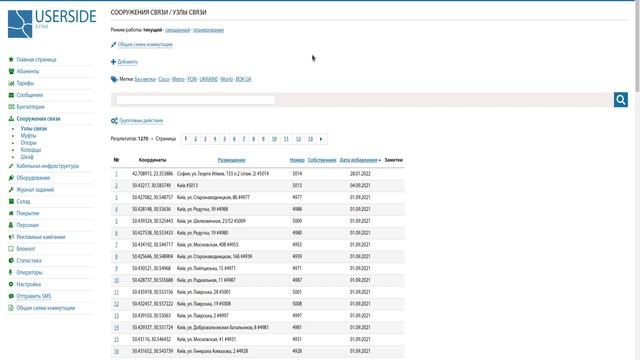The image size is (640, 360).
Task: Go to results page 13
Action: (x=310, y=139)
